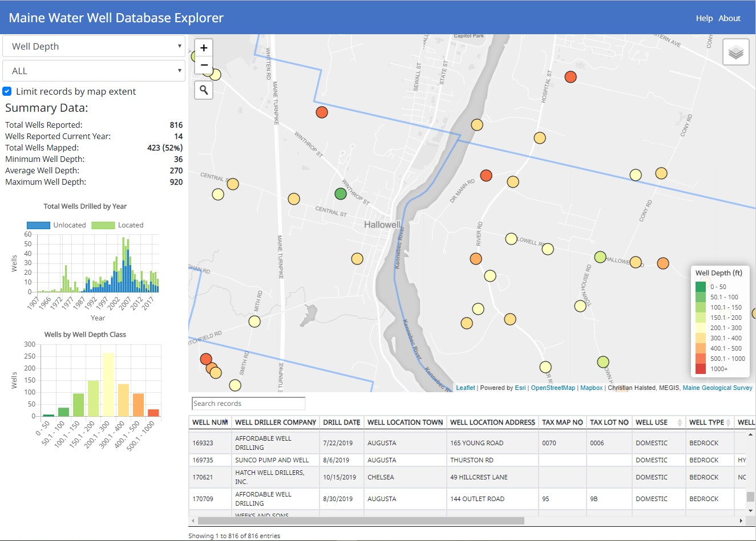Open the Maine Geological Survey link
The width and height of the screenshot is (756, 541).
tap(717, 388)
